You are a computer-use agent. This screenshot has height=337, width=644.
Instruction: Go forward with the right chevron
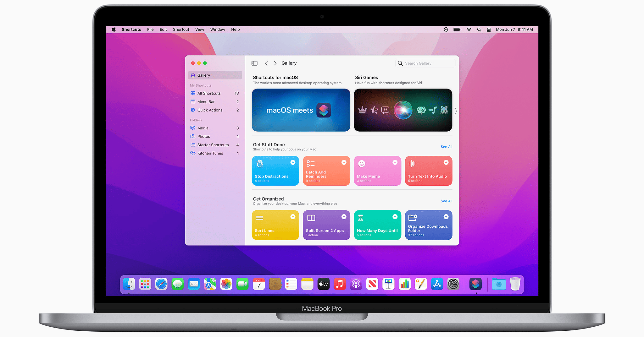pyautogui.click(x=275, y=63)
